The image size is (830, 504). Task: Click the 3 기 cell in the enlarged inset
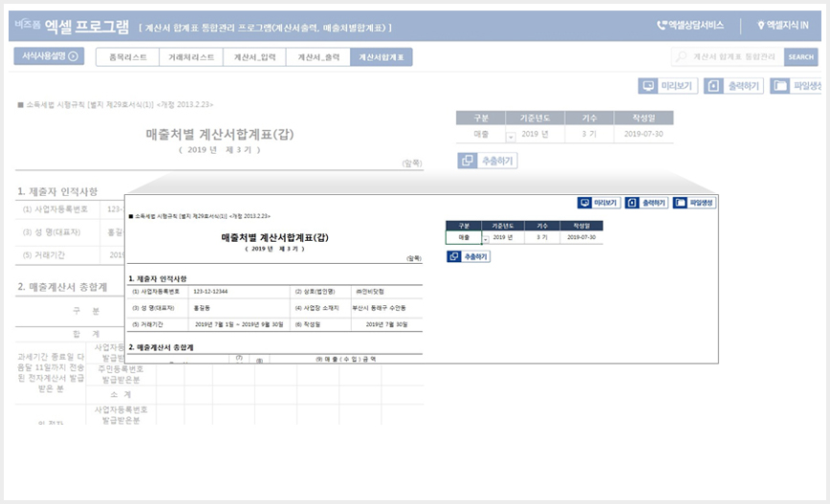(542, 237)
